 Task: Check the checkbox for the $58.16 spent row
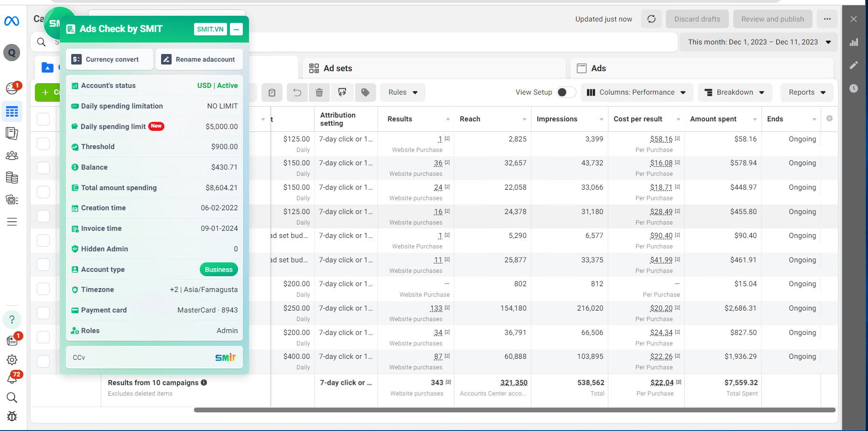43,144
